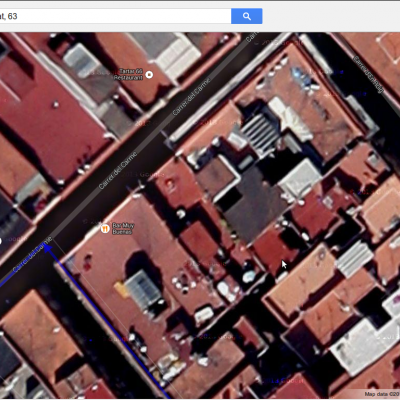Click the center Carrer del Carme street label
Viewport: 400px width, 400px height.
118,170
